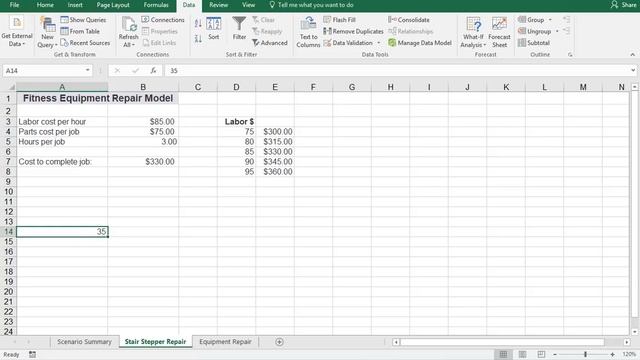This screenshot has width=640, height=360.
Task: Select column B header
Action: point(143,87)
